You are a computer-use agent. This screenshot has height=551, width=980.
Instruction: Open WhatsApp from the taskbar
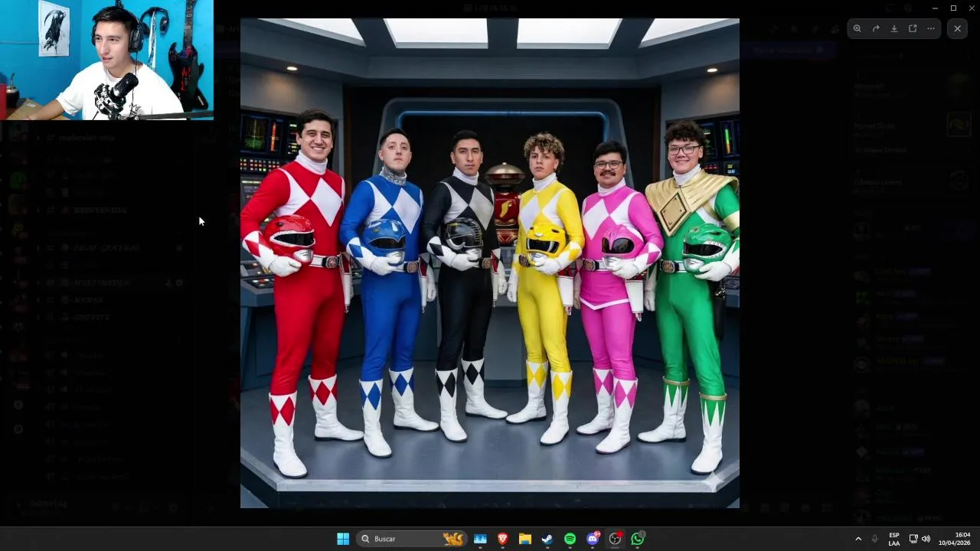point(638,539)
